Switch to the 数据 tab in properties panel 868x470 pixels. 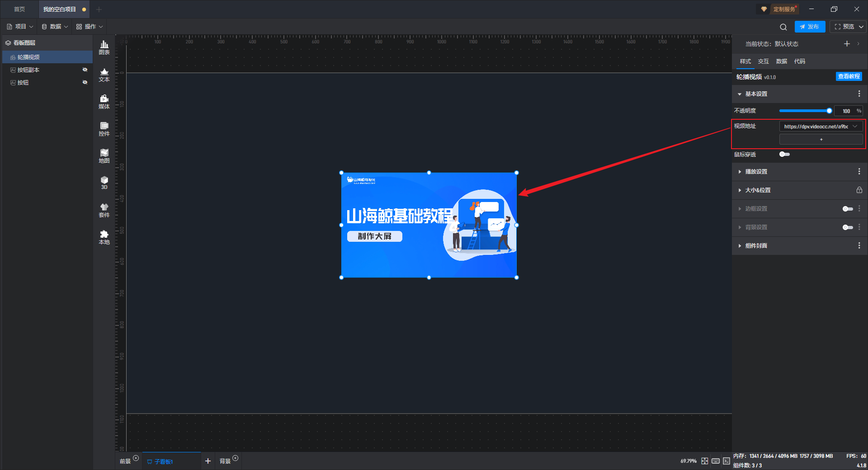tap(781, 61)
